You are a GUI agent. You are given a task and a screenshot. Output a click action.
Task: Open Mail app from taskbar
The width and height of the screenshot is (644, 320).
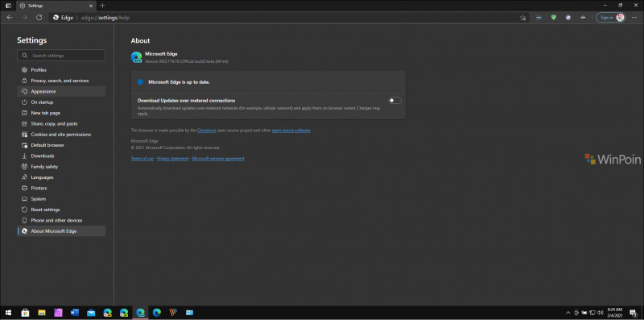[91, 313]
